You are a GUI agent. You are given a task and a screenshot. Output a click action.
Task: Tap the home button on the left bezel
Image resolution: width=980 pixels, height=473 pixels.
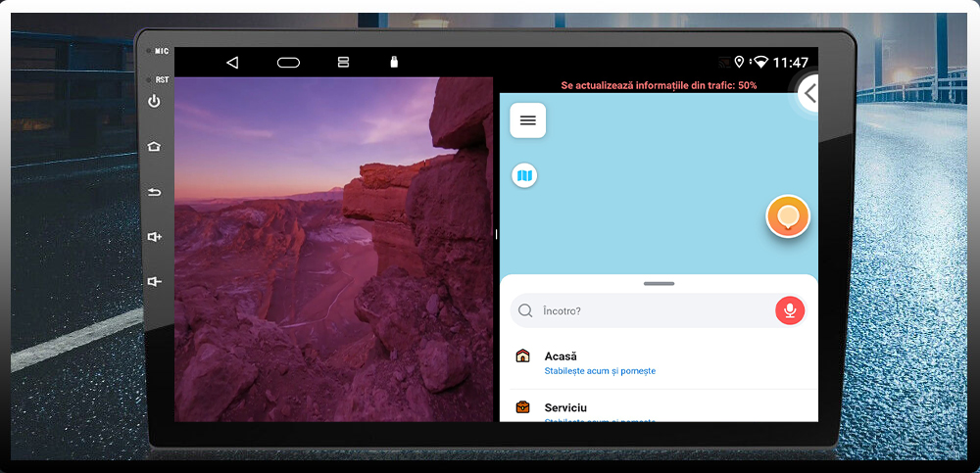click(x=154, y=146)
